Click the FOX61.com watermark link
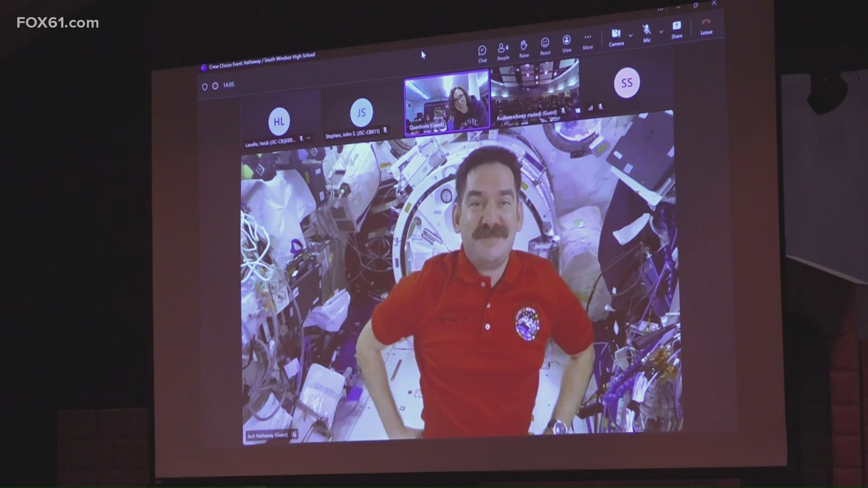This screenshot has width=868, height=488. [x=57, y=23]
